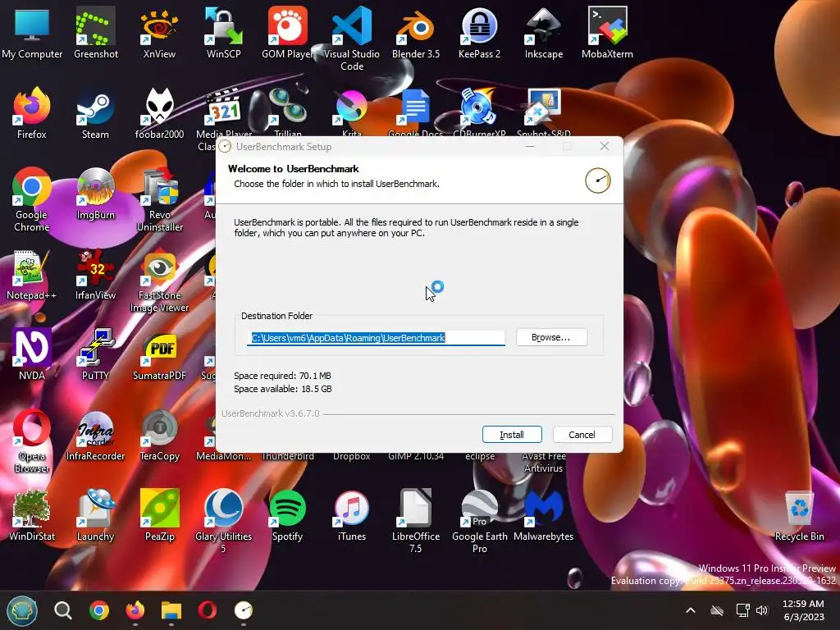This screenshot has height=630, width=840.
Task: Open Krita desktop shortcut
Action: (x=352, y=113)
